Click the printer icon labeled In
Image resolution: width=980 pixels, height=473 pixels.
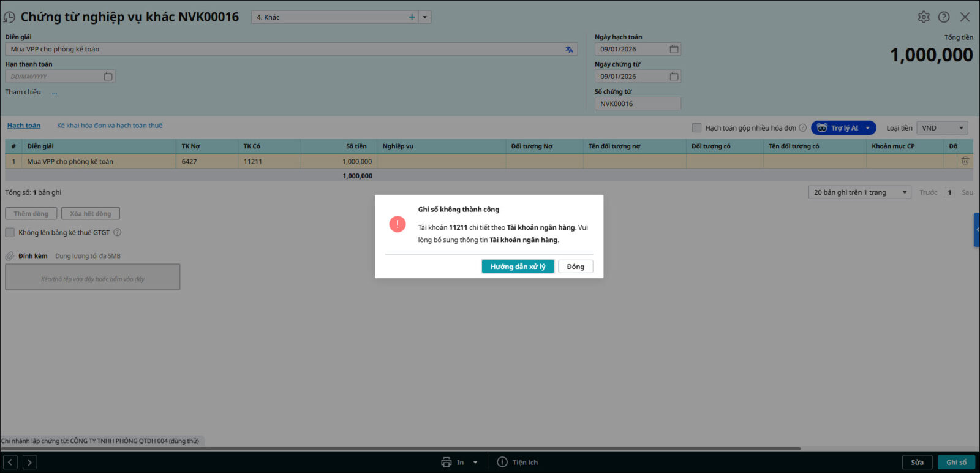(x=447, y=463)
